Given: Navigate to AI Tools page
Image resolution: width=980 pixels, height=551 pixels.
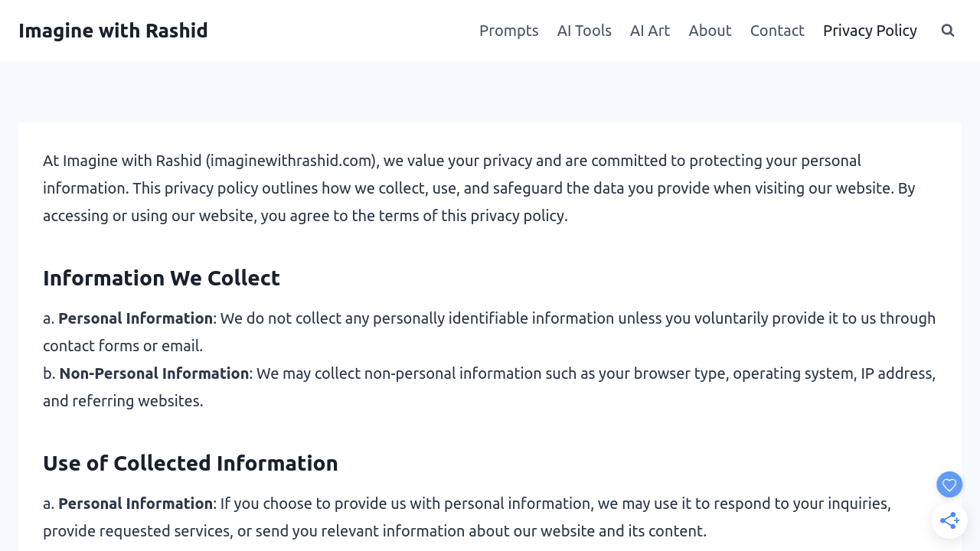Looking at the screenshot, I should [x=584, y=31].
